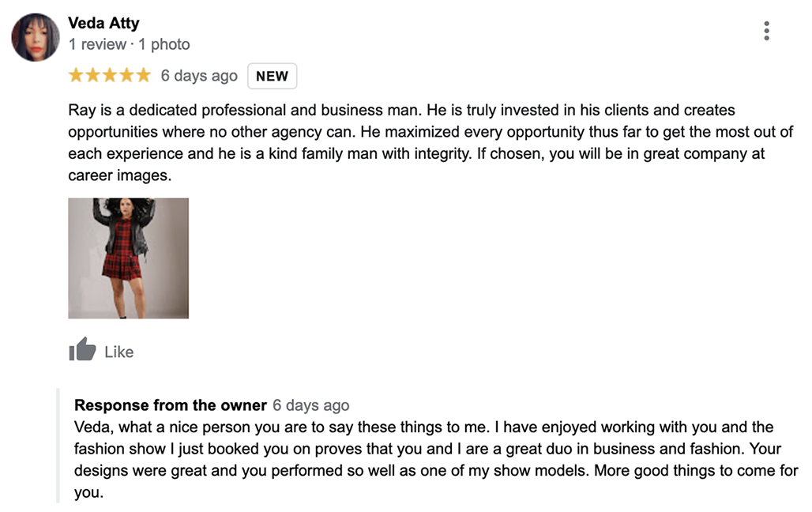The height and width of the screenshot is (512, 812).
Task: Click the thumbs-up Like icon
Action: [82, 349]
